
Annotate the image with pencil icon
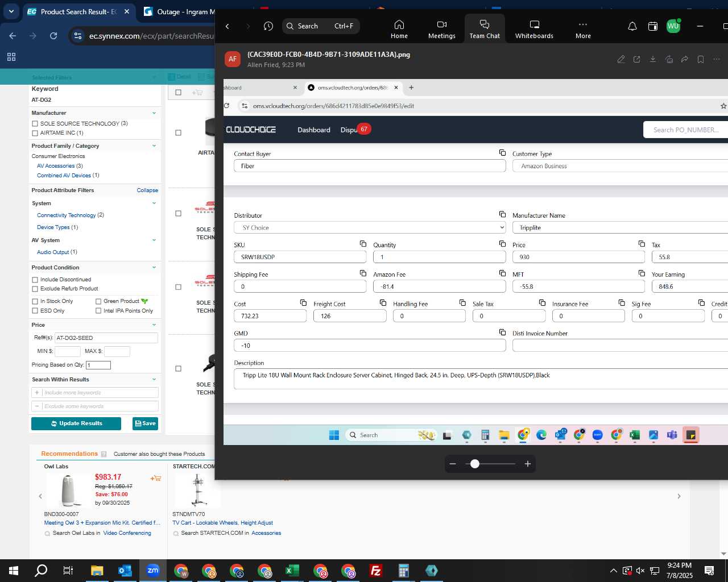pos(621,59)
